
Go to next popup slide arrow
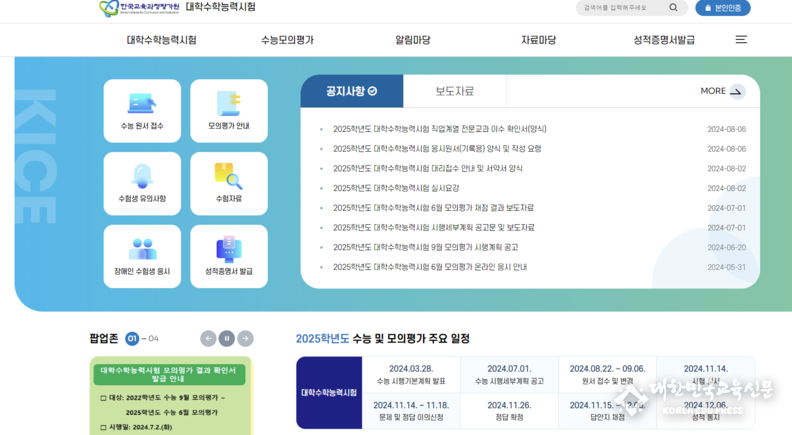[x=245, y=339]
